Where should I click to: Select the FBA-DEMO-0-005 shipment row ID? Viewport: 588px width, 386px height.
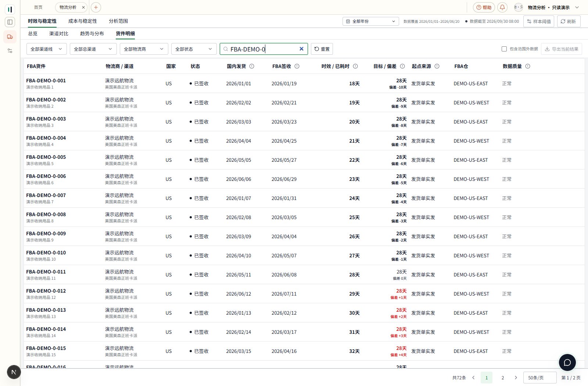click(46, 157)
